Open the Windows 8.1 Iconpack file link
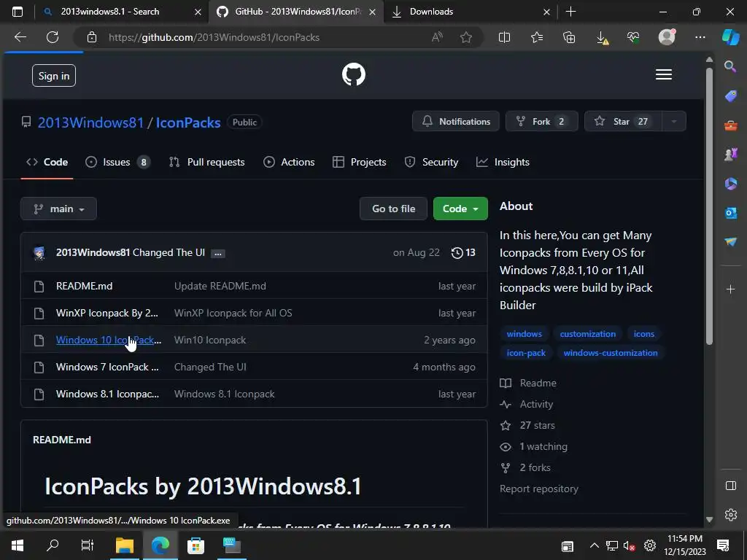This screenshot has width=747, height=560. pyautogui.click(x=108, y=394)
